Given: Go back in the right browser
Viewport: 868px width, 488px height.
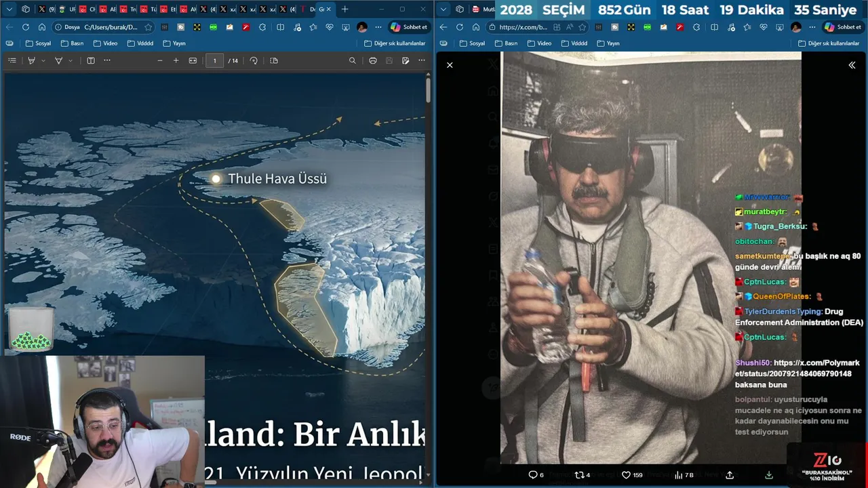Looking at the screenshot, I should click(x=443, y=27).
